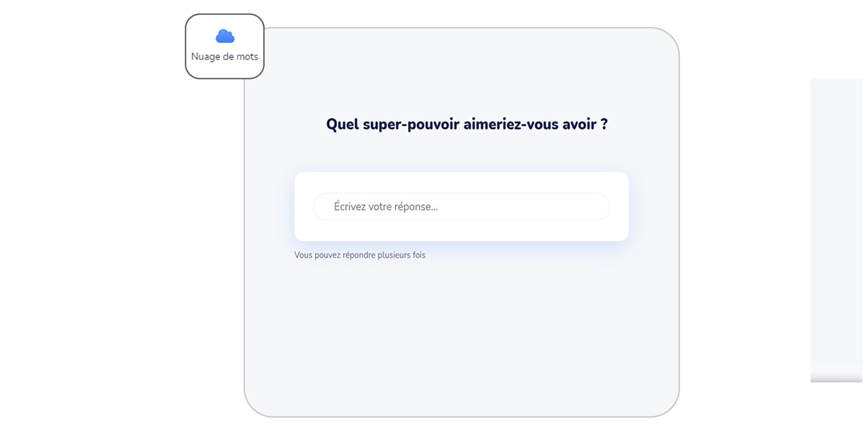The width and height of the screenshot is (868, 436).
Task: Click "Écrivez" in the answer placeholder
Action: tap(349, 207)
